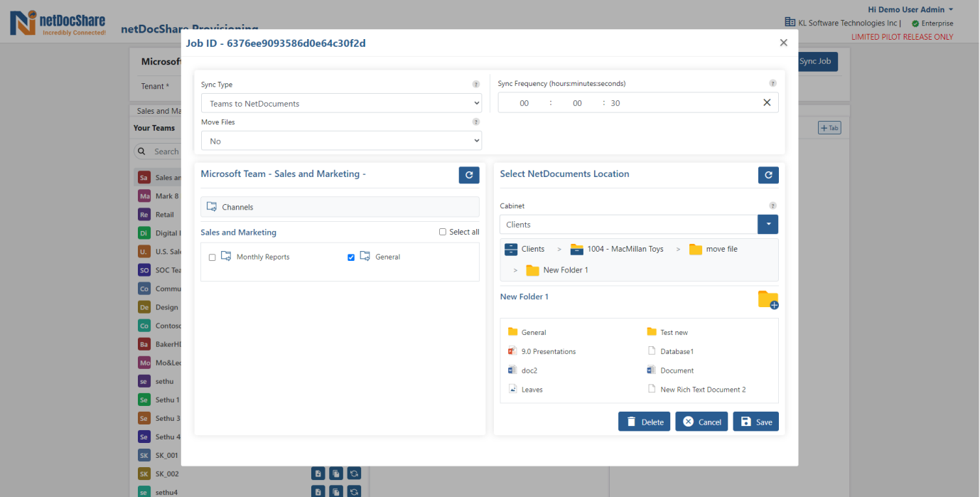Click the General folder icon in file list
Image resolution: width=980 pixels, height=497 pixels.
(512, 332)
